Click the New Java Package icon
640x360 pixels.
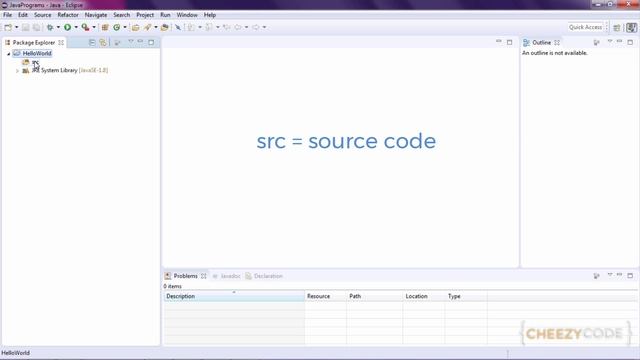pos(105,27)
